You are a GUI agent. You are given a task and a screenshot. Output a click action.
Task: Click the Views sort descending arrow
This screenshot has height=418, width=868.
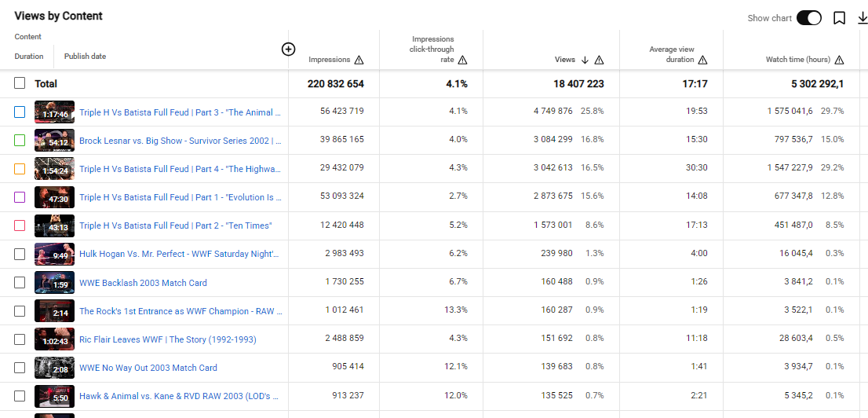click(585, 60)
